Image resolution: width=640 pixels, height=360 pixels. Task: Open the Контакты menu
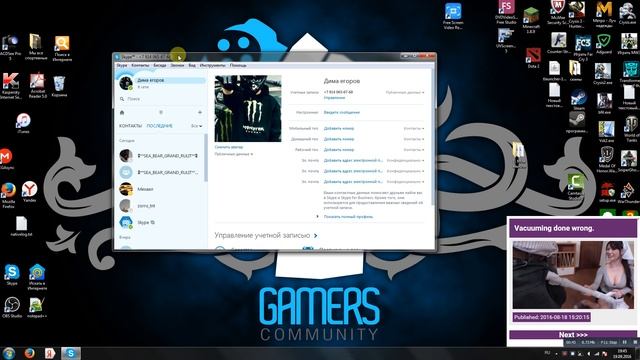point(140,65)
